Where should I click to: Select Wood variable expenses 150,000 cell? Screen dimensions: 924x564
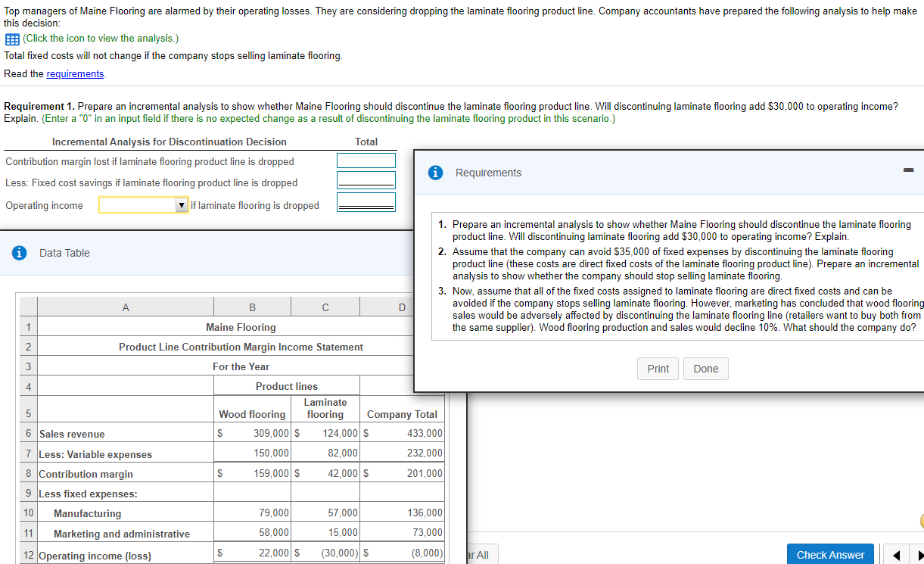tap(252, 453)
